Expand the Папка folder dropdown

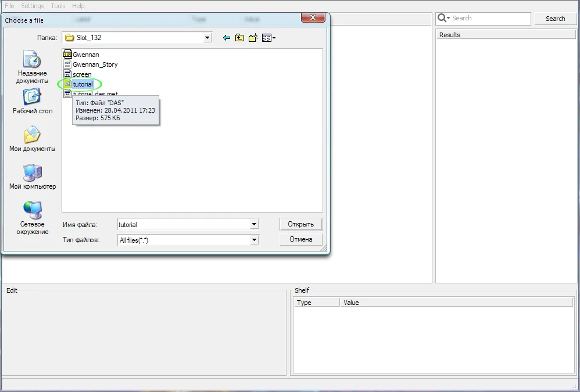[207, 38]
